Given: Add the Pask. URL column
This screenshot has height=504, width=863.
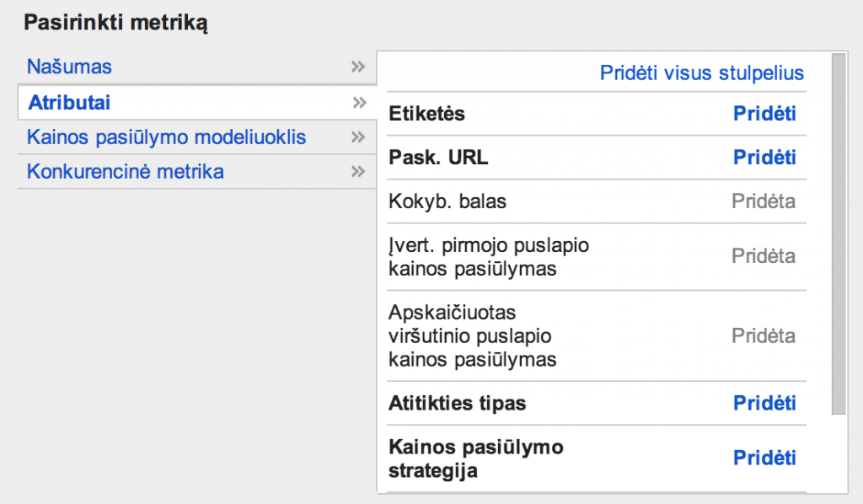Looking at the screenshot, I should point(764,157).
